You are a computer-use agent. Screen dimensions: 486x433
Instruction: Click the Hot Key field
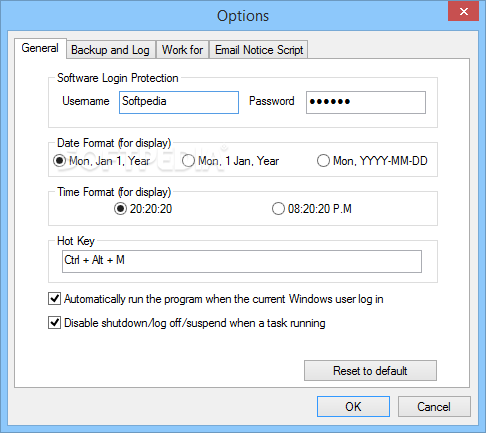242,261
